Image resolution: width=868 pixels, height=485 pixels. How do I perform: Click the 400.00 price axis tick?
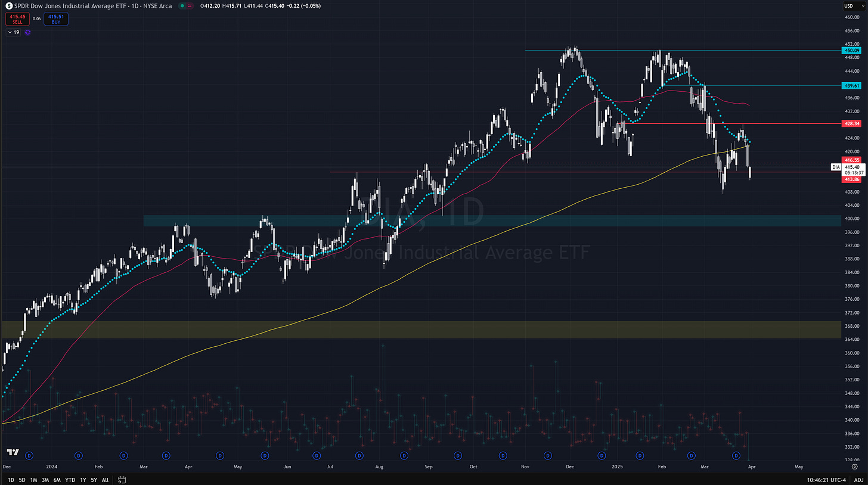point(852,219)
